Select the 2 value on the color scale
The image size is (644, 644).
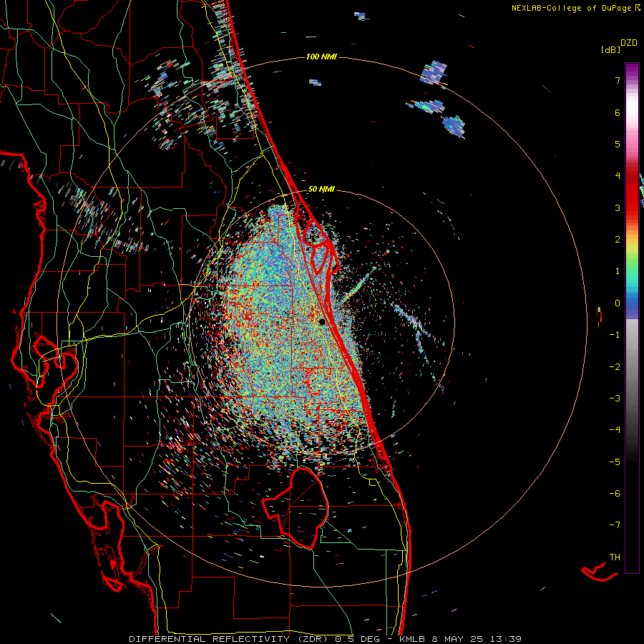(x=618, y=240)
